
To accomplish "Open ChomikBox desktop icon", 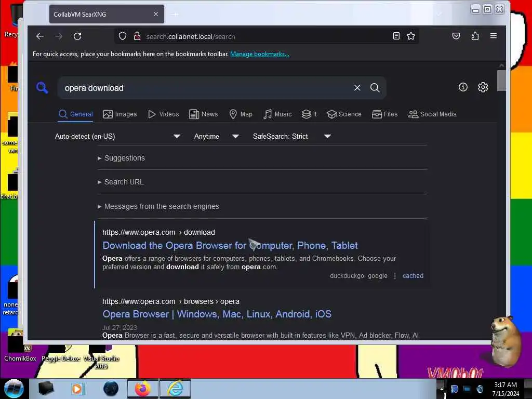I will [20, 345].
